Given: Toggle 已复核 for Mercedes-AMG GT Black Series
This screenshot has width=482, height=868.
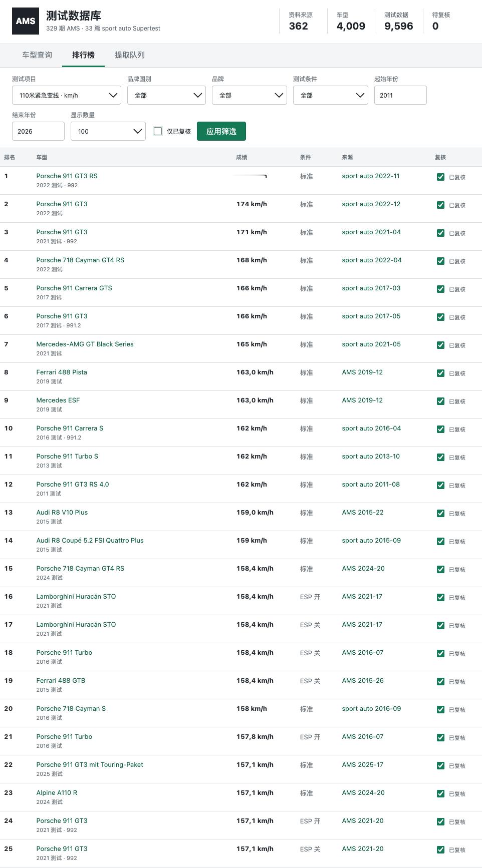Looking at the screenshot, I should coord(440,345).
